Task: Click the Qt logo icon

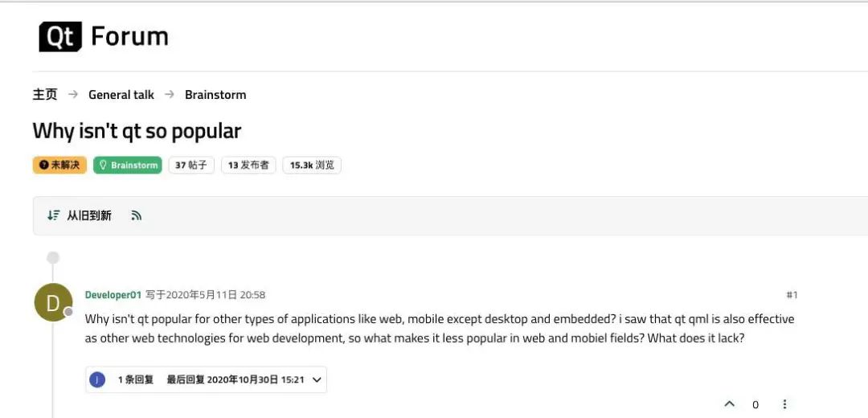Action: click(60, 37)
